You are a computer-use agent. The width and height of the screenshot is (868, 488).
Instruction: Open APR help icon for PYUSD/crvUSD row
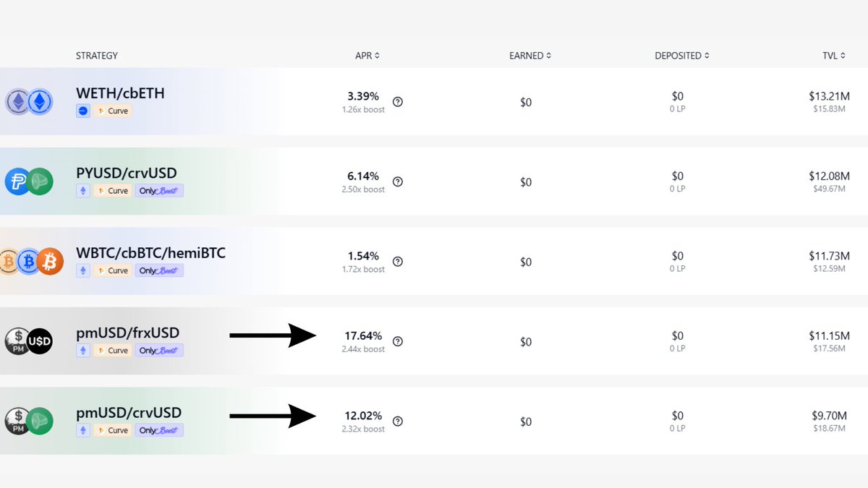[x=397, y=181]
